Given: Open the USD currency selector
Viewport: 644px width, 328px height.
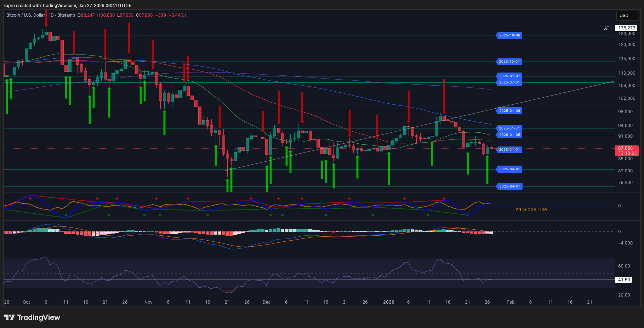Looking at the screenshot, I should click(x=627, y=16).
